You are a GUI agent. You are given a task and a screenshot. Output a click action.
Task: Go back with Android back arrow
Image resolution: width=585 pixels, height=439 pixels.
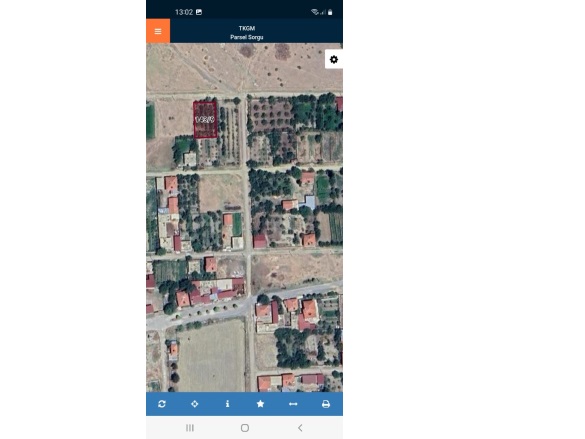click(x=300, y=428)
